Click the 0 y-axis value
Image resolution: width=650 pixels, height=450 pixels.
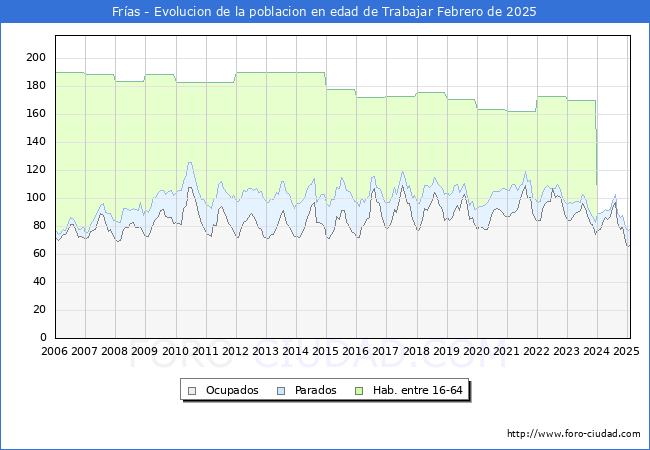(43, 338)
